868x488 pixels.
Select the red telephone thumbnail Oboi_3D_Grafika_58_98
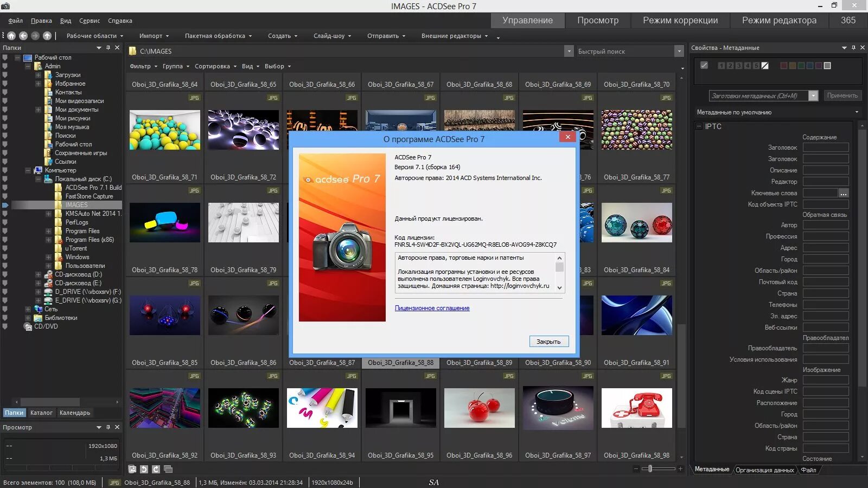click(636, 408)
